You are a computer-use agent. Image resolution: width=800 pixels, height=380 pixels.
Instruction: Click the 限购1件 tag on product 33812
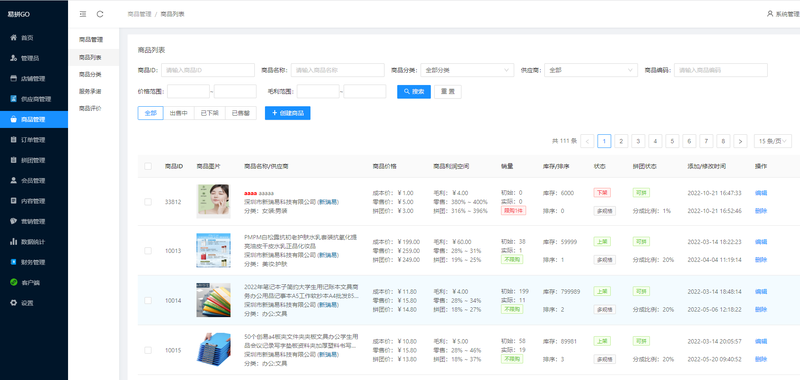(x=514, y=210)
